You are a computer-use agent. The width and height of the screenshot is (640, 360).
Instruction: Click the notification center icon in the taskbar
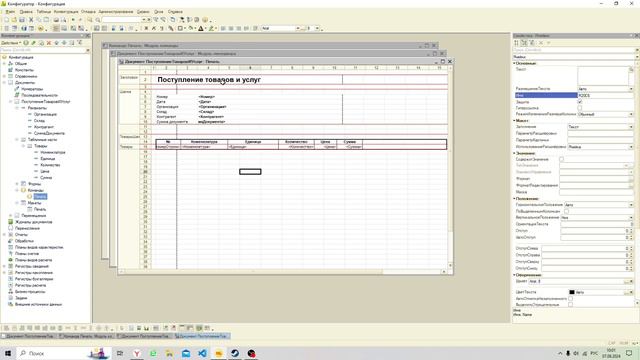tap(629, 353)
